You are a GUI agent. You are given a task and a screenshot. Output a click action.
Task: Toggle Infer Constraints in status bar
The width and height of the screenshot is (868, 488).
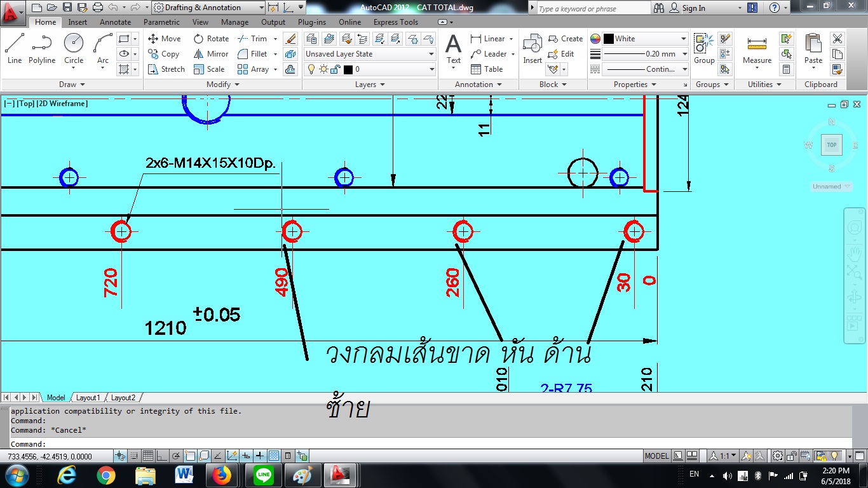click(120, 456)
